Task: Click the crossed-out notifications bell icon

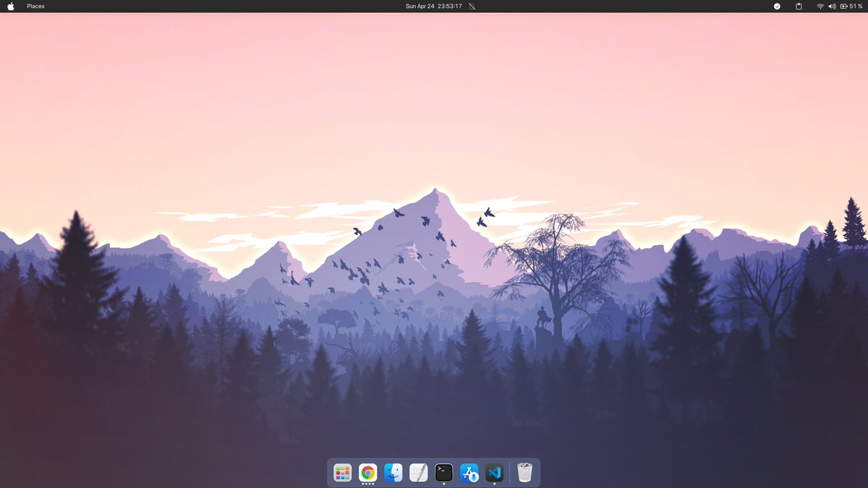Action: (x=472, y=6)
